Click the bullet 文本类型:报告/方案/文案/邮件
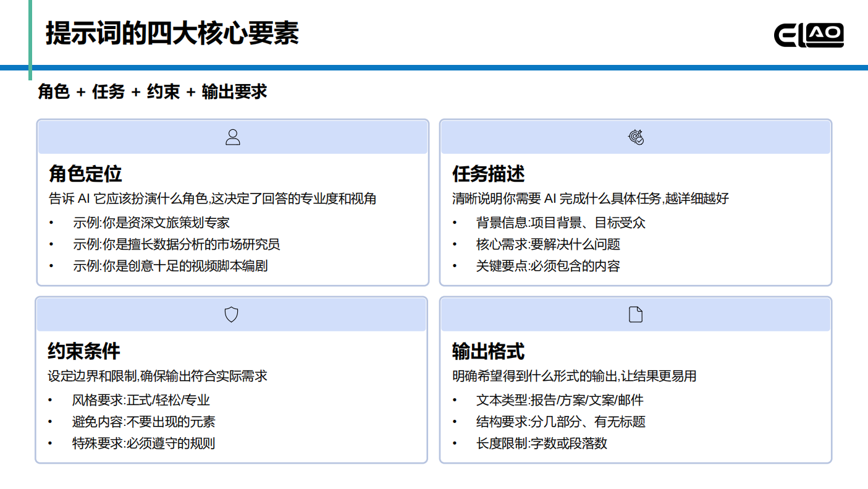Viewport: 868px width, 489px height. click(x=560, y=400)
